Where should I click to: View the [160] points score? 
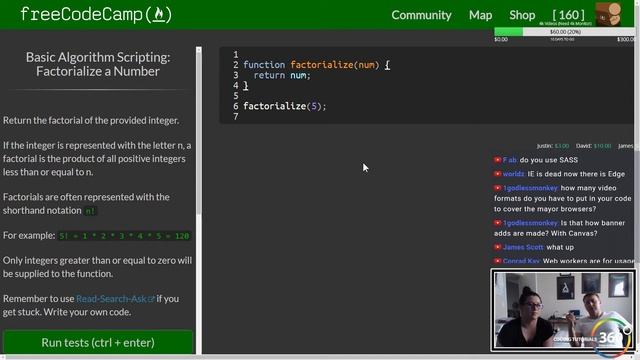569,15
